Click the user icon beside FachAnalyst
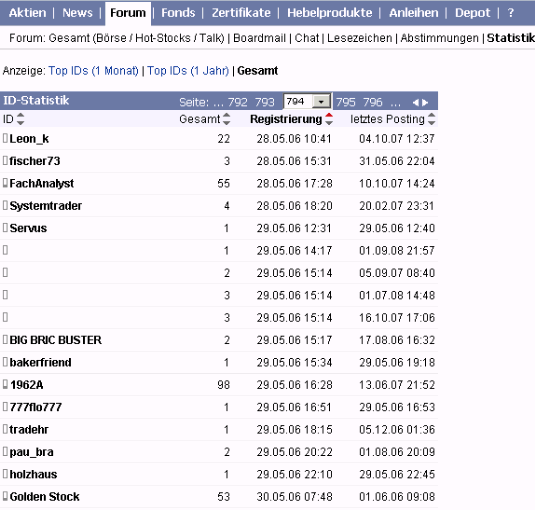The image size is (535, 510). pos(5,183)
